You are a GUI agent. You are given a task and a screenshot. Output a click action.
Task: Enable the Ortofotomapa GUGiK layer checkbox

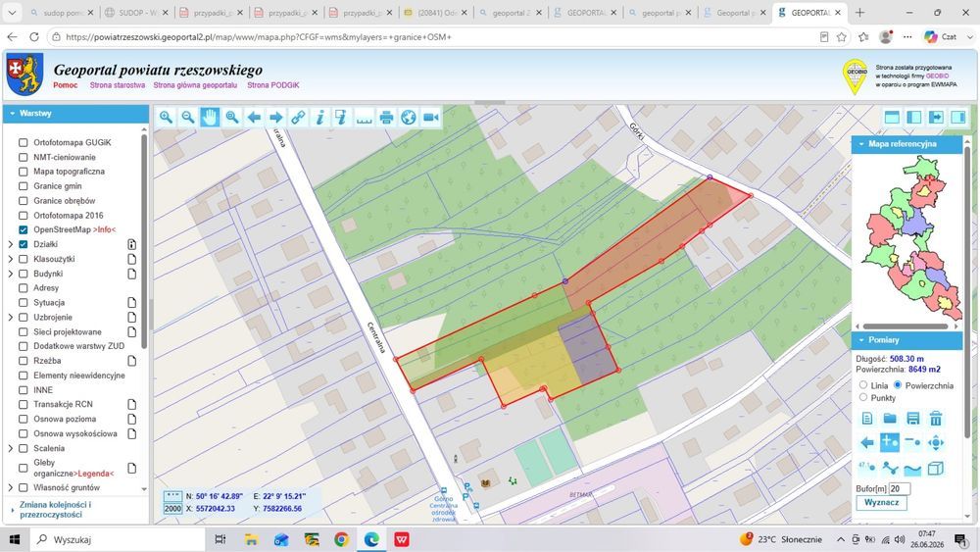pos(24,142)
